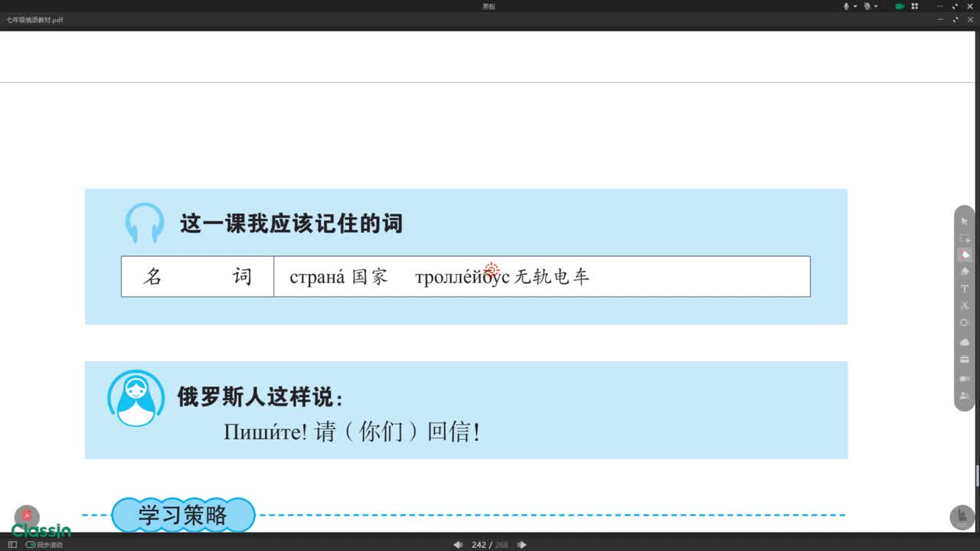Viewport: 980px width, 551px height.
Task: Click the page number 242 field
Action: coord(479,545)
